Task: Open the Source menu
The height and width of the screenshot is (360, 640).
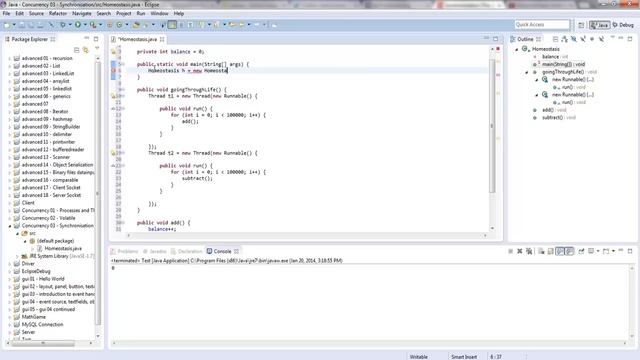Action: (x=36, y=13)
